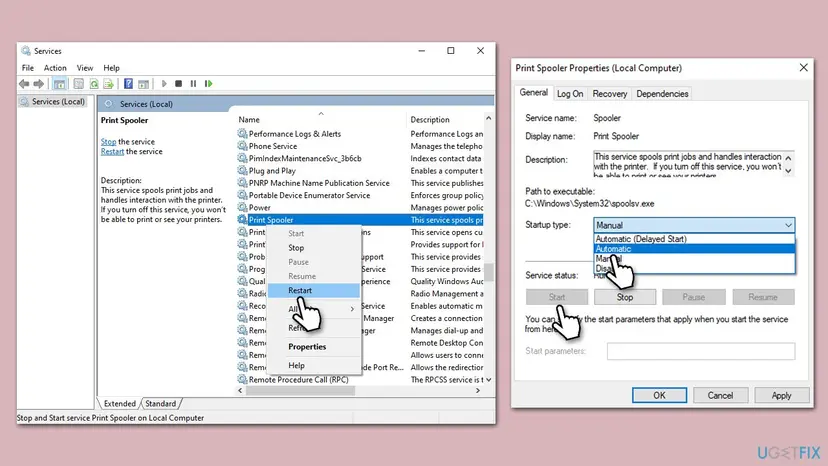Click the gear icon beside Phone Service
Screen dimensions: 828x466
(x=242, y=146)
